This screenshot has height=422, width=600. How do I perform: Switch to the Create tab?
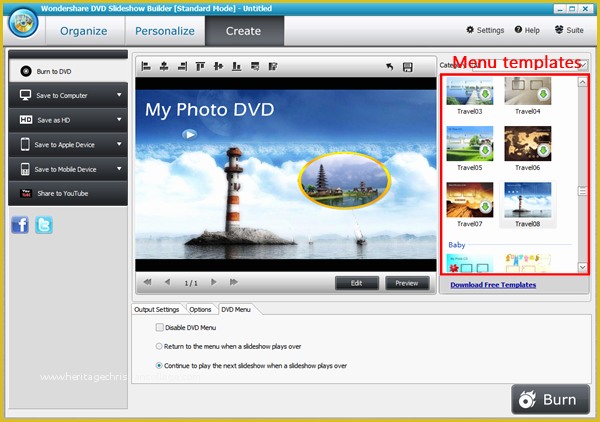pyautogui.click(x=244, y=31)
